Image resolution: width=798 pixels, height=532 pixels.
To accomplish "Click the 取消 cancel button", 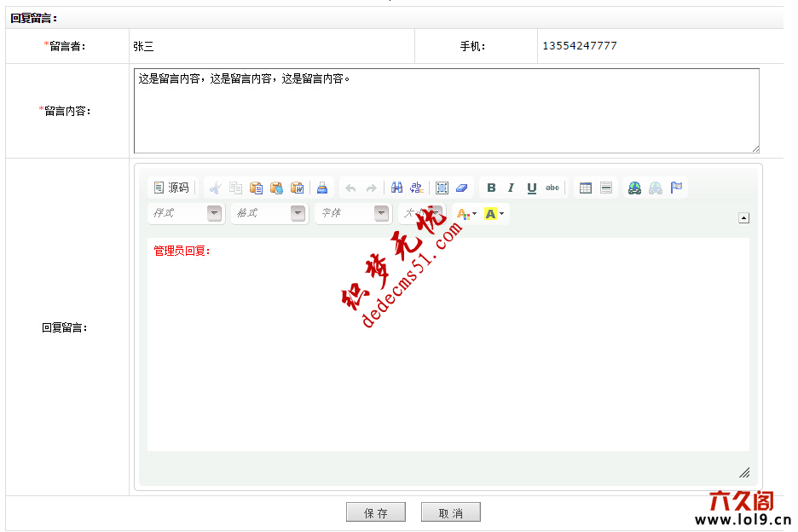I will tap(450, 512).
